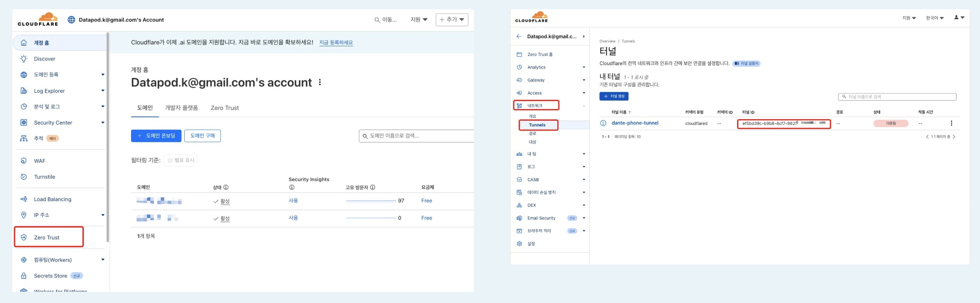This screenshot has width=980, height=303.
Task: Click the Turnstile icon in left sidebar
Action: pos(24,177)
